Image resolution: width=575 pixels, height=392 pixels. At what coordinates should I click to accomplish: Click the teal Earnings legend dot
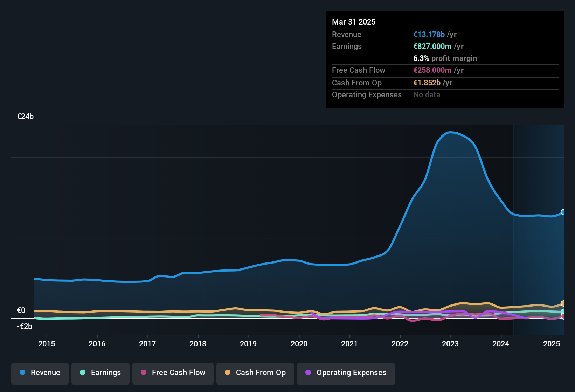pyautogui.click(x=83, y=373)
